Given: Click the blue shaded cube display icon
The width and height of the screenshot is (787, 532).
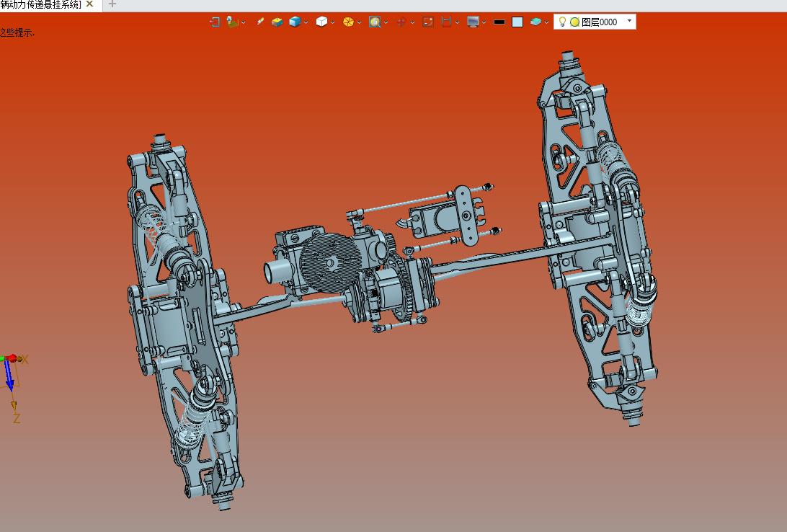Looking at the screenshot, I should pos(295,22).
